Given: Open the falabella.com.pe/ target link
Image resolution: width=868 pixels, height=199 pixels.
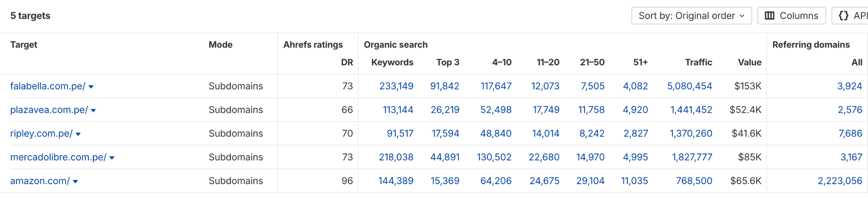Looking at the screenshot, I should (48, 86).
